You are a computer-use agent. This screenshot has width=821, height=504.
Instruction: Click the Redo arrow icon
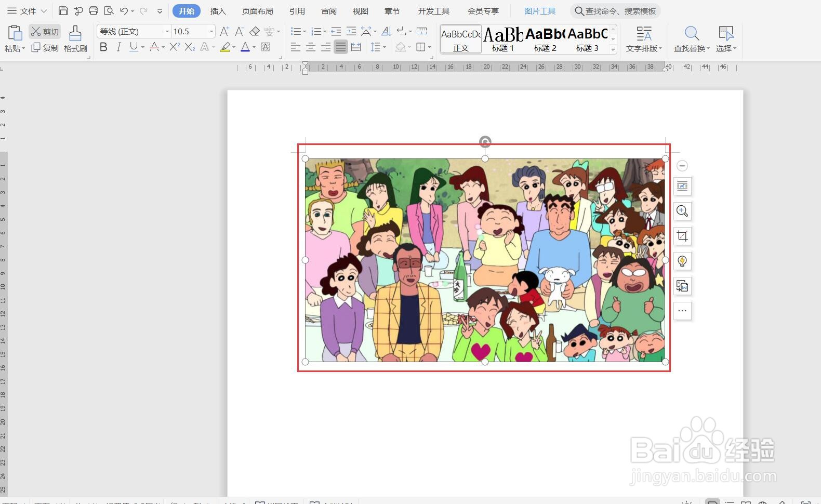click(x=143, y=10)
